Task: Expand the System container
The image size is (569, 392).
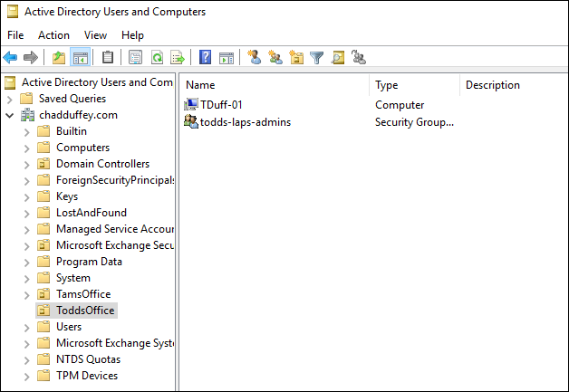Action: coord(27,278)
